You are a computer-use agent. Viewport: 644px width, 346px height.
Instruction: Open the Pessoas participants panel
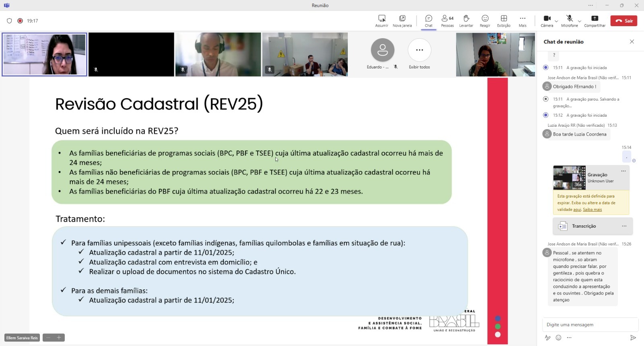(x=447, y=21)
